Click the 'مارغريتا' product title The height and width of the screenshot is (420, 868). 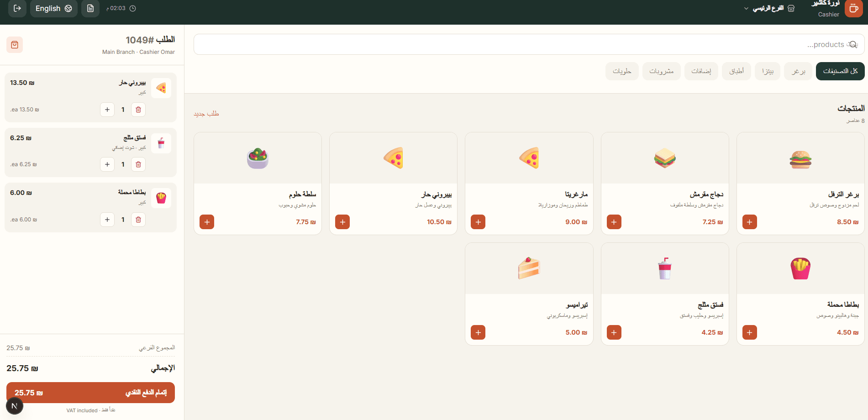click(x=576, y=194)
